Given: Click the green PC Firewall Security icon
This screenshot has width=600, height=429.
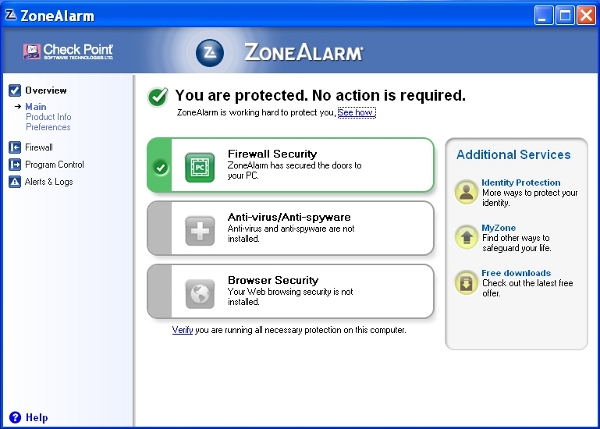Looking at the screenshot, I should coord(200,167).
